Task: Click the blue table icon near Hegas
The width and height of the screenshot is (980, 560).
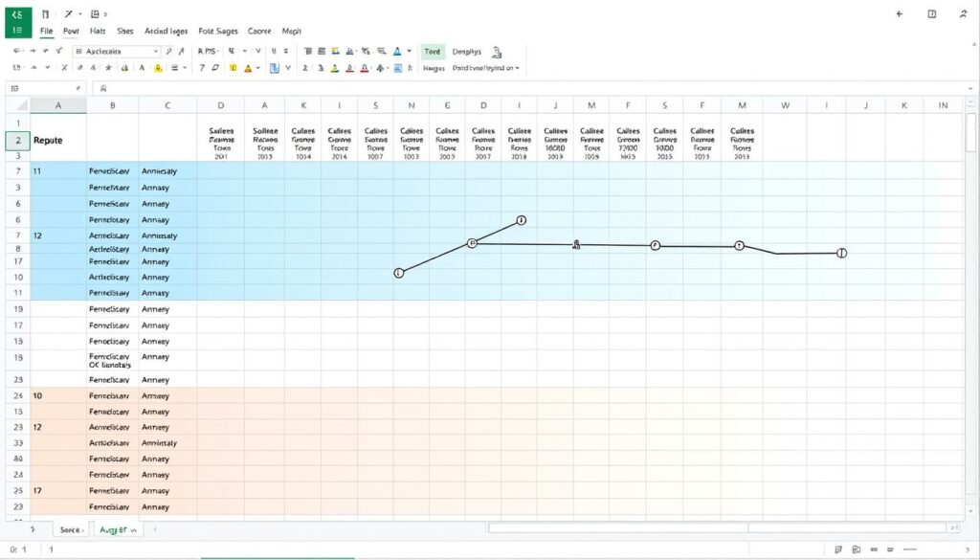Action: point(397,68)
